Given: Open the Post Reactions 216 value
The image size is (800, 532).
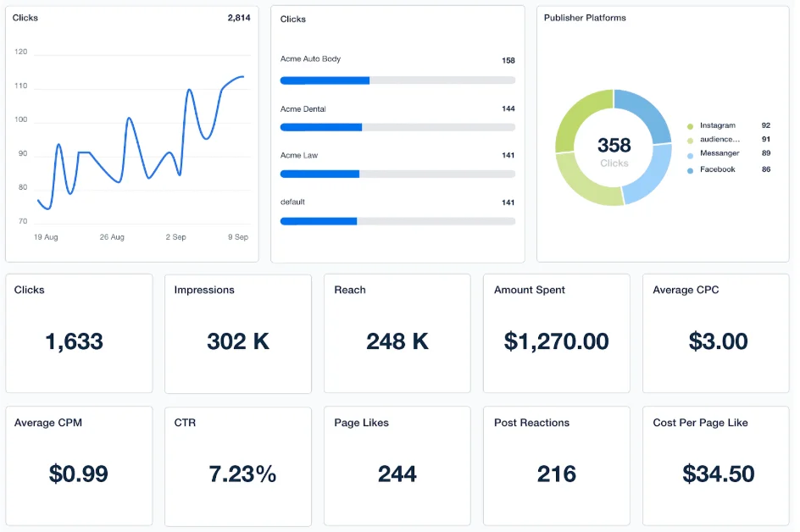Looking at the screenshot, I should point(556,474).
